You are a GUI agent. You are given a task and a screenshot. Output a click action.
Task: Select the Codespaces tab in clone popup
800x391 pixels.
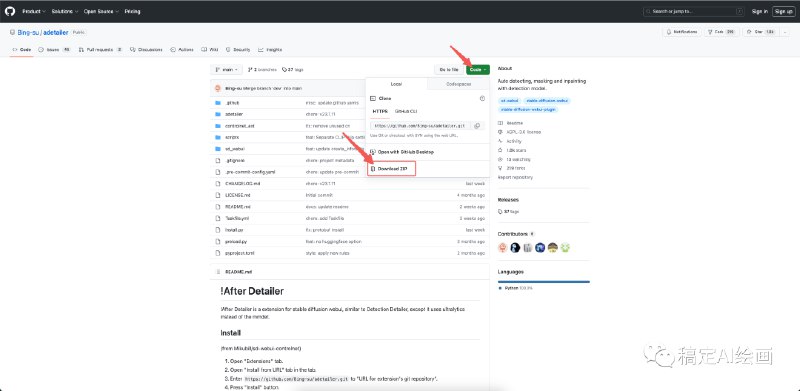pyautogui.click(x=458, y=84)
